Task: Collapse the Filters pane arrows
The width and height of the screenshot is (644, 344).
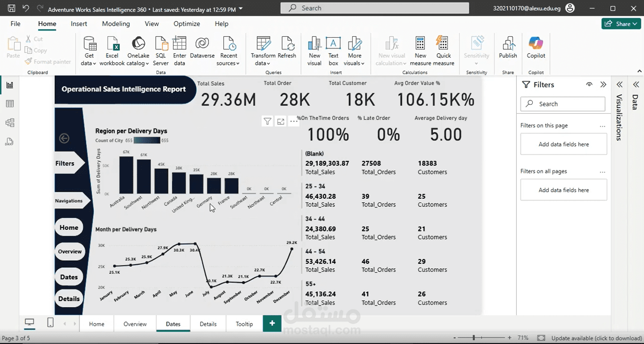Action: 603,84
